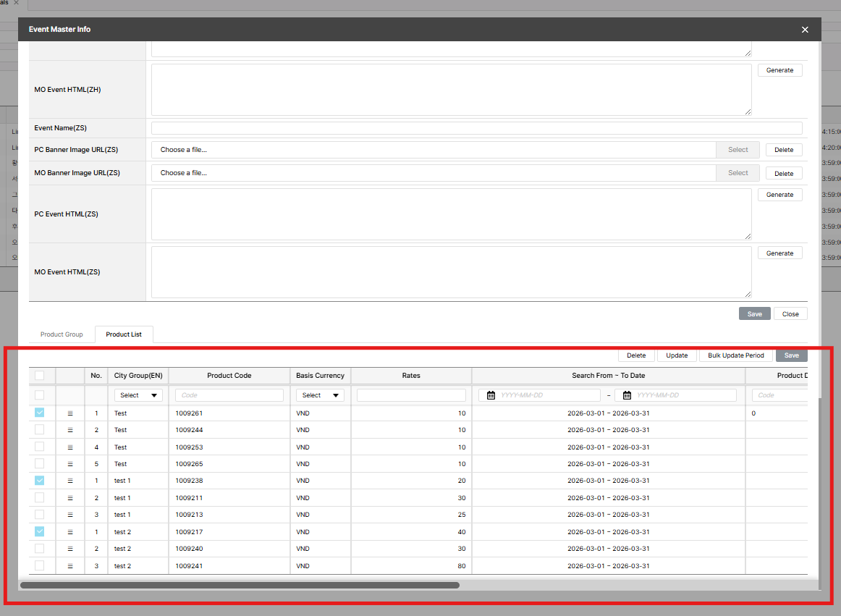Image resolution: width=841 pixels, height=616 pixels.
Task: Click the horizontal scrollbar under the product table
Action: [239, 585]
